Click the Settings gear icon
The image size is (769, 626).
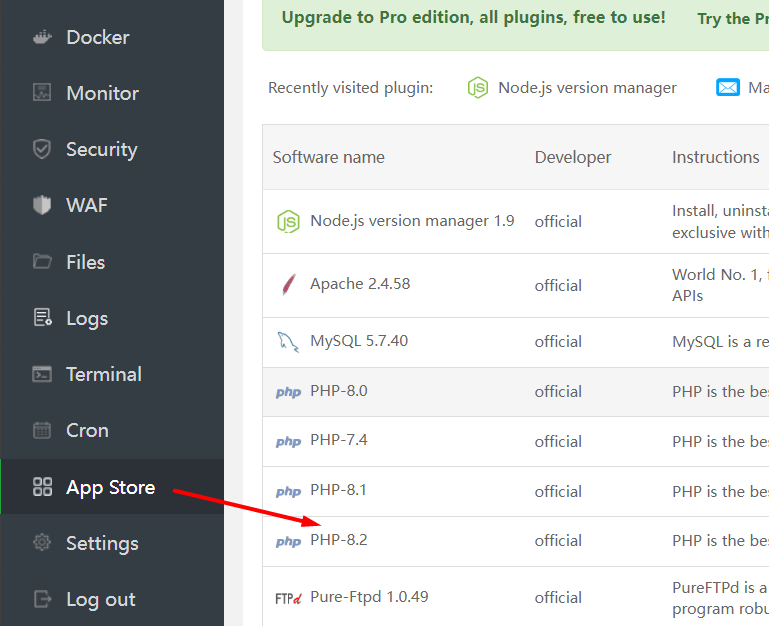[x=42, y=542]
